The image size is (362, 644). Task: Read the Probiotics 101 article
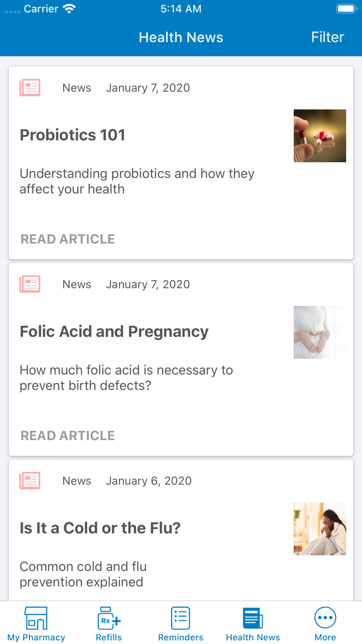pyautogui.click(x=68, y=239)
